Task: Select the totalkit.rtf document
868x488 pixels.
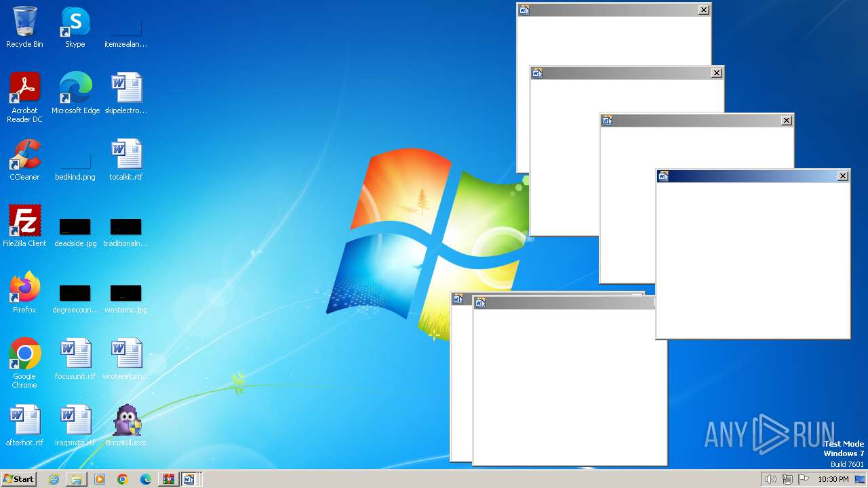Action: click(x=125, y=159)
